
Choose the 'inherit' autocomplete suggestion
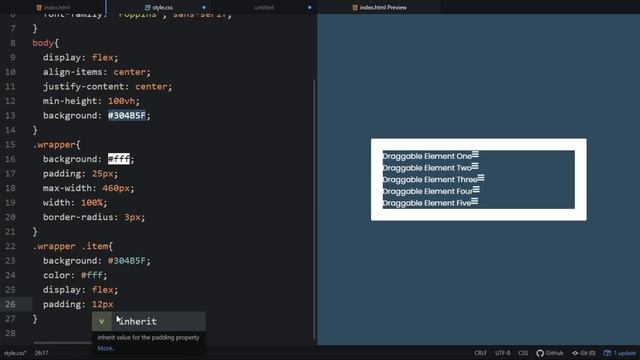click(x=149, y=322)
